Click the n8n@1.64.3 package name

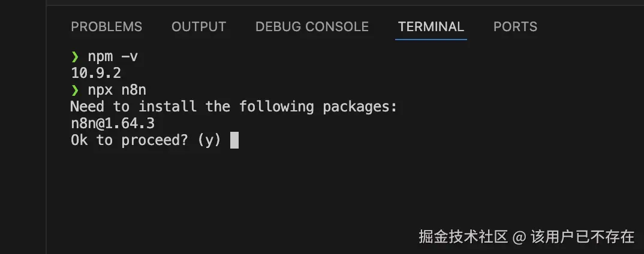pyautogui.click(x=117, y=124)
